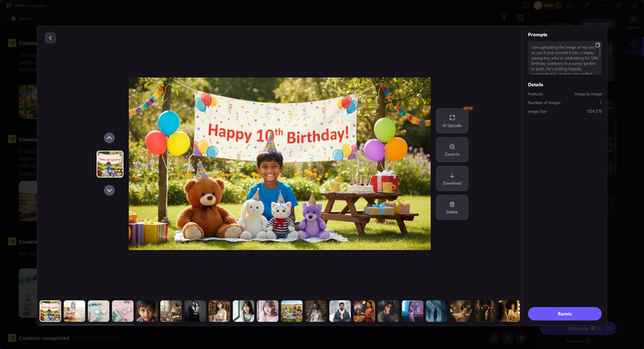Show next image with the down chevron

(x=110, y=190)
